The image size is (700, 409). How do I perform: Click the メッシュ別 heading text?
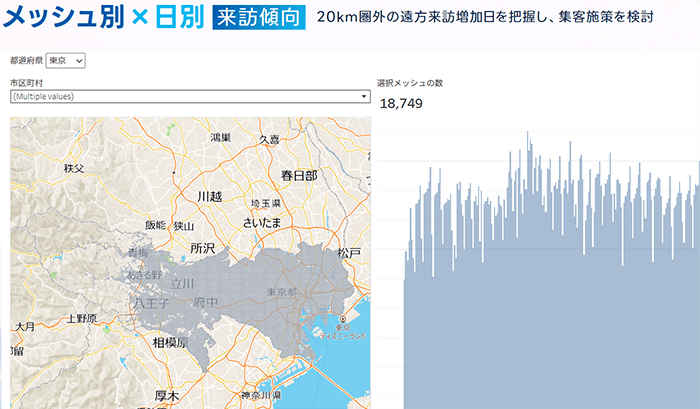click(63, 17)
